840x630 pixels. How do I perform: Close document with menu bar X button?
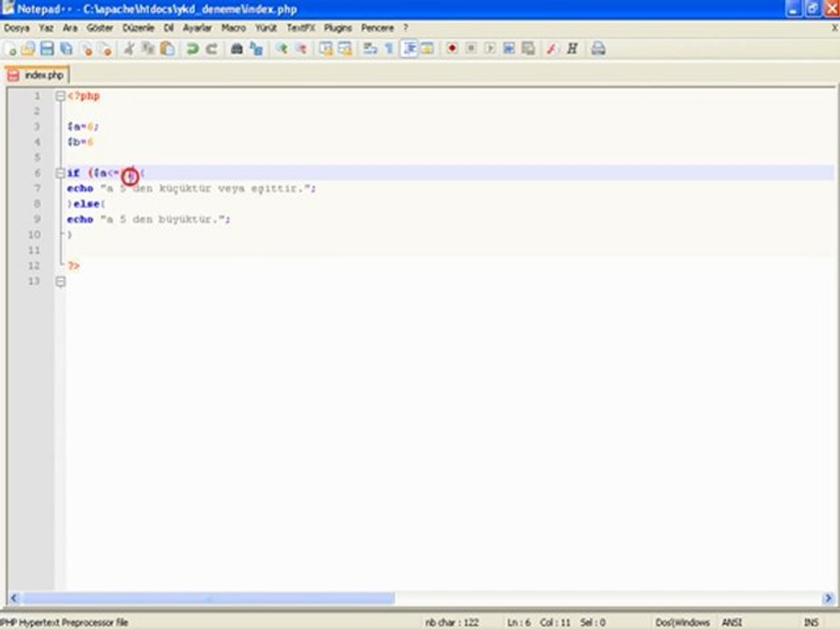tap(835, 28)
